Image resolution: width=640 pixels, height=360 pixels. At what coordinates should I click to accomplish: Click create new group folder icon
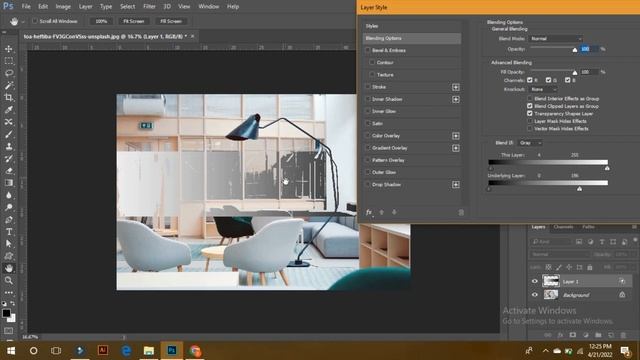[598, 335]
